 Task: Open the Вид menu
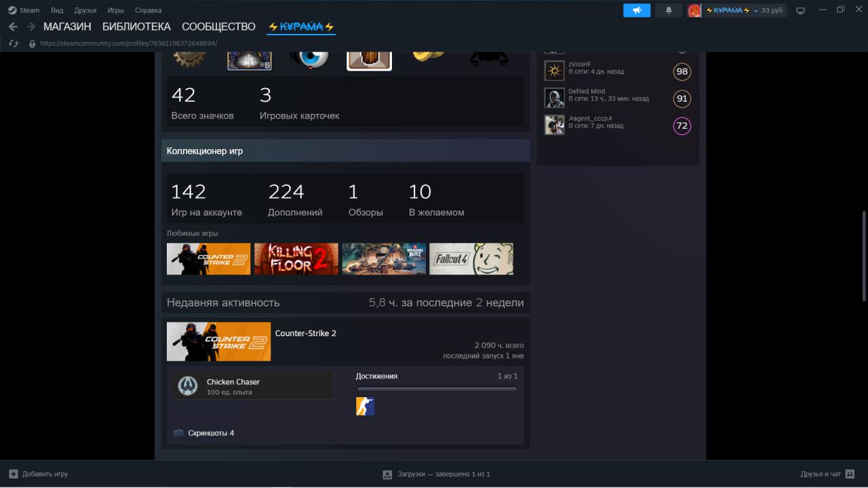click(57, 10)
